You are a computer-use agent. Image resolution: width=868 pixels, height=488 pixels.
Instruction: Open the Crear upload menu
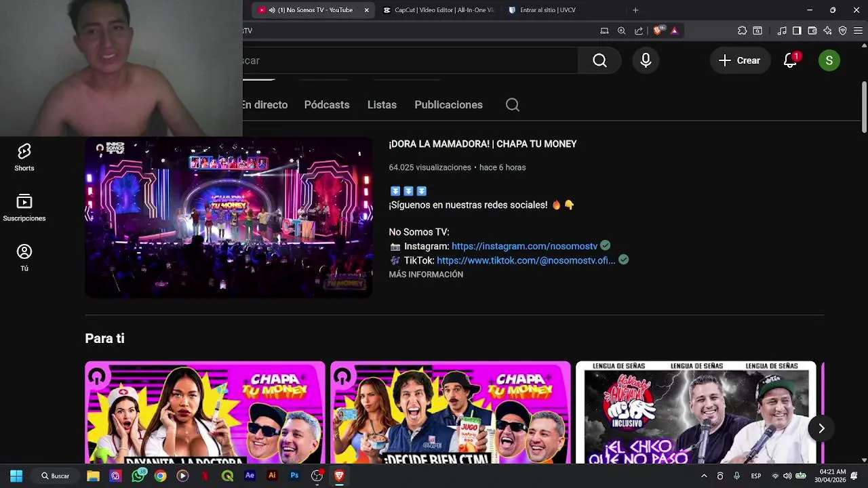pyautogui.click(x=740, y=60)
